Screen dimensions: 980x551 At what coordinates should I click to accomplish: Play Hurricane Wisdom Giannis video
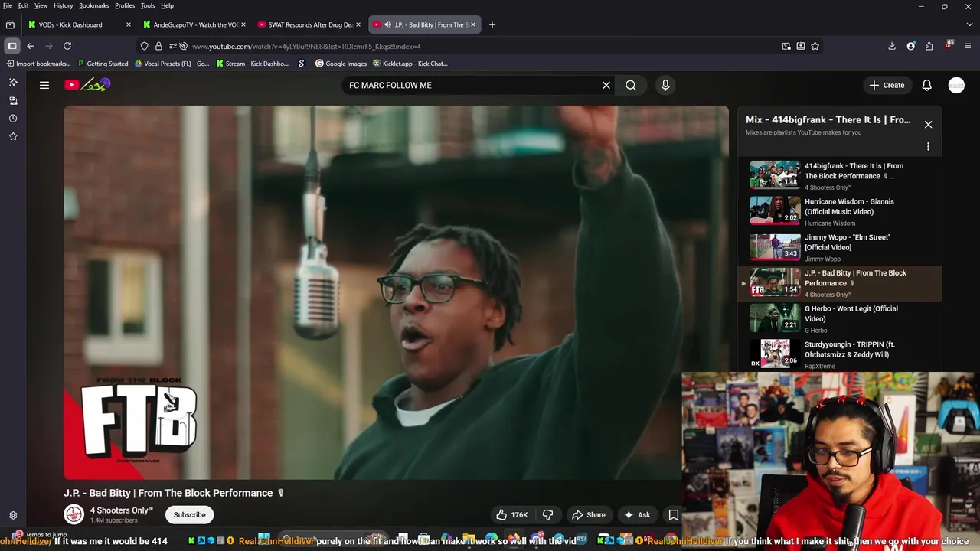839,211
